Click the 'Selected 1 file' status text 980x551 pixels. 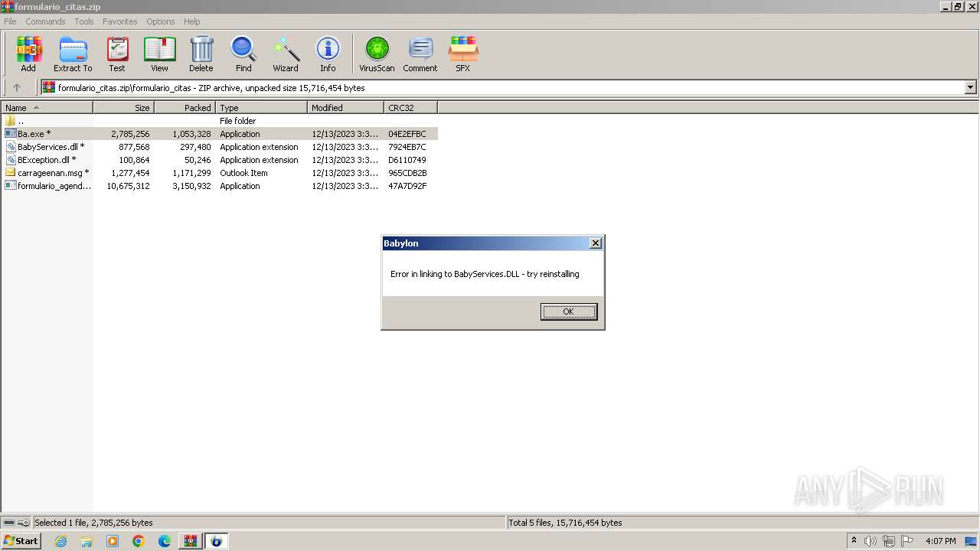coord(93,523)
